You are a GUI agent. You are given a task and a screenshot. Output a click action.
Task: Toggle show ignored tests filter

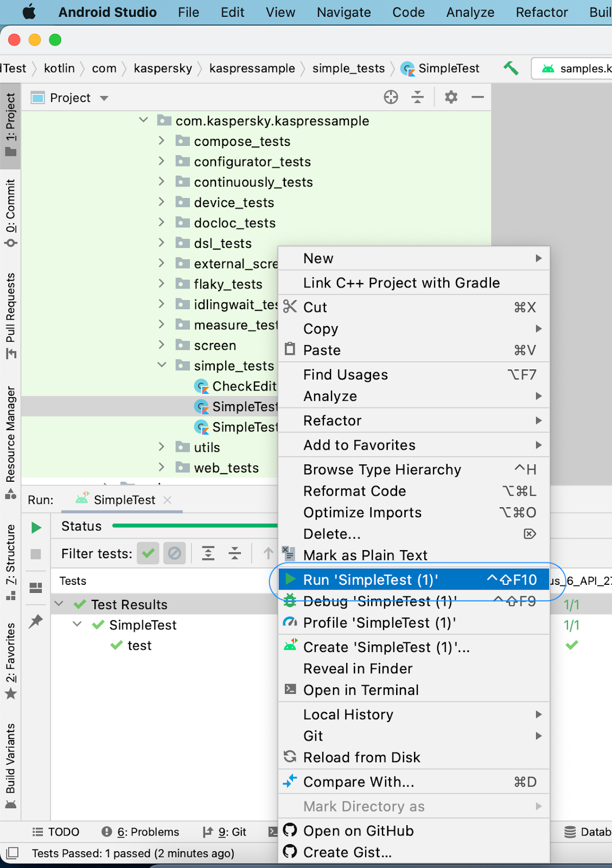tap(174, 553)
